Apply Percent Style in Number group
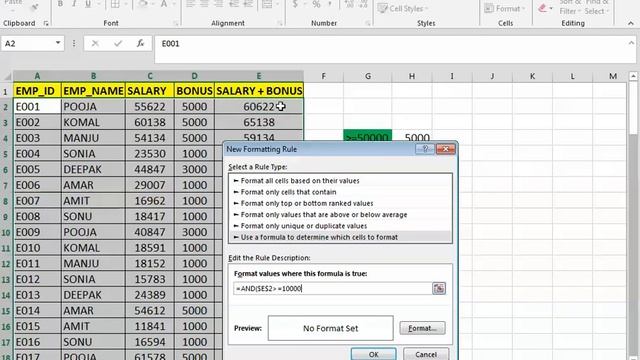Screen dimensions: 640x360 point(316,4)
